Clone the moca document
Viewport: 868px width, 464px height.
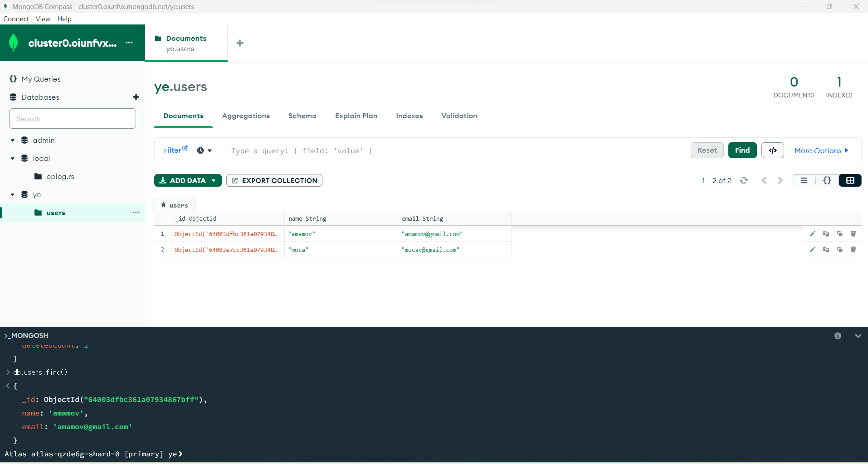coord(839,250)
